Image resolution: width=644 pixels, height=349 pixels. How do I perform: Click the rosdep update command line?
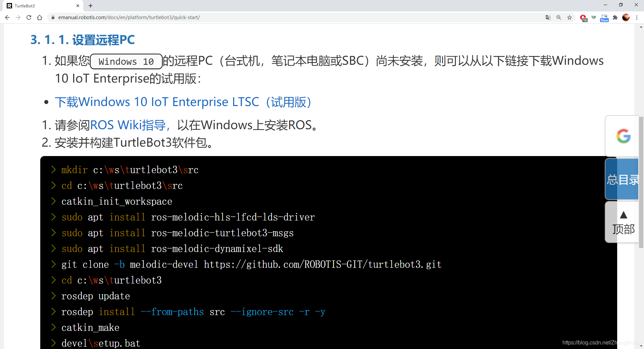click(x=96, y=296)
